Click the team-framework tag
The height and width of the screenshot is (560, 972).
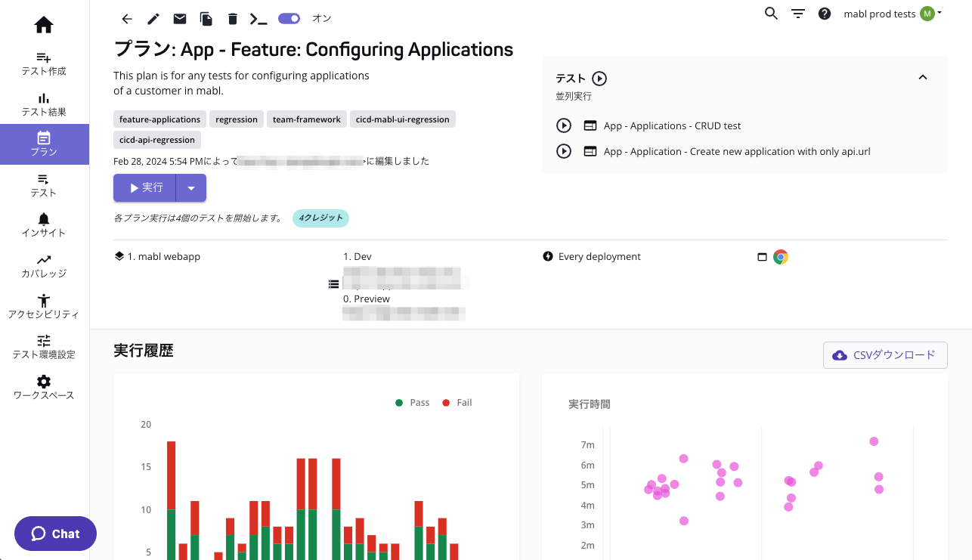coord(307,119)
